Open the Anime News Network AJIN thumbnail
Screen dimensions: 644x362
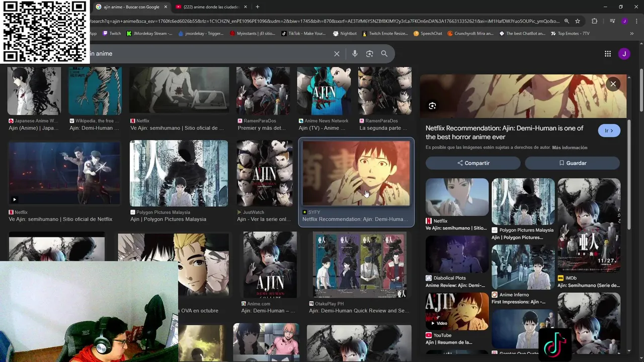click(x=324, y=91)
